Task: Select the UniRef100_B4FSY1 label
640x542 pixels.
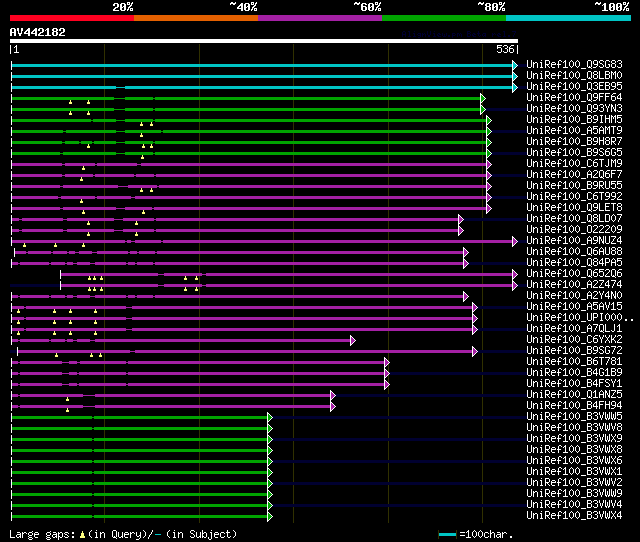Action: pos(574,384)
